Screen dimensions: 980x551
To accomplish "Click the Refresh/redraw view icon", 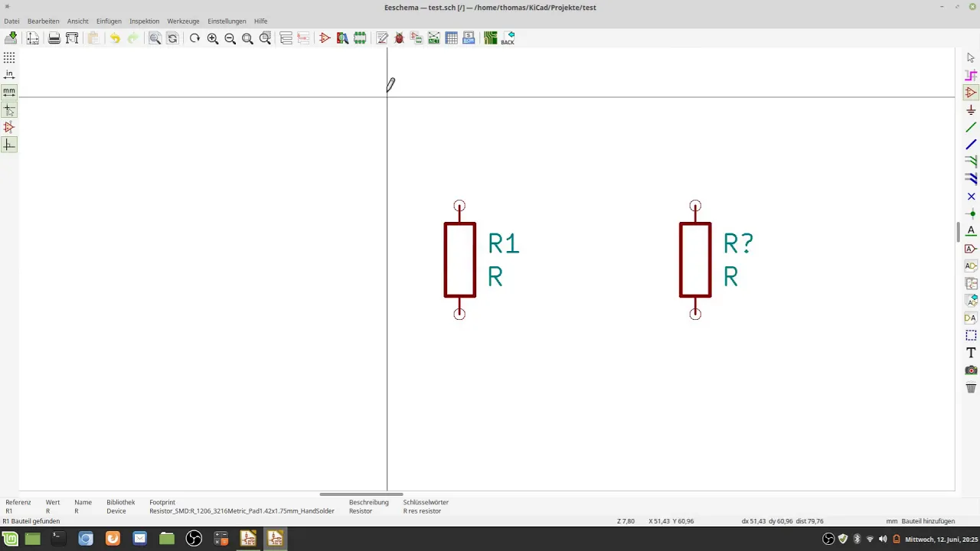I will (x=194, y=38).
